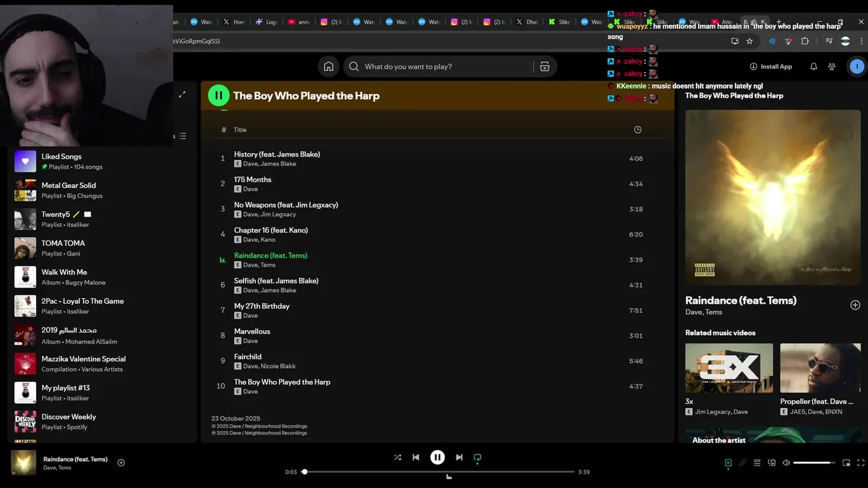The width and height of the screenshot is (868, 488).
Task: Go to Spotify Home via house icon
Action: pos(328,66)
